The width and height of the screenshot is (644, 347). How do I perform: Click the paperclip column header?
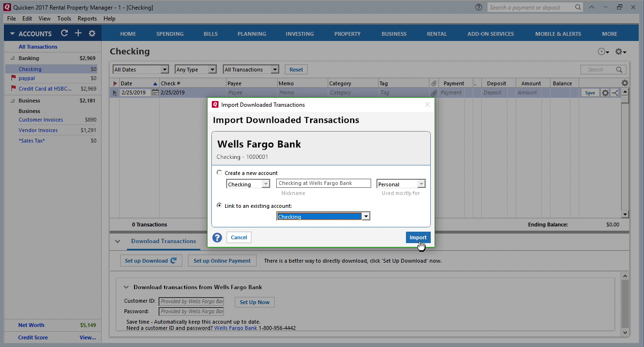point(433,83)
